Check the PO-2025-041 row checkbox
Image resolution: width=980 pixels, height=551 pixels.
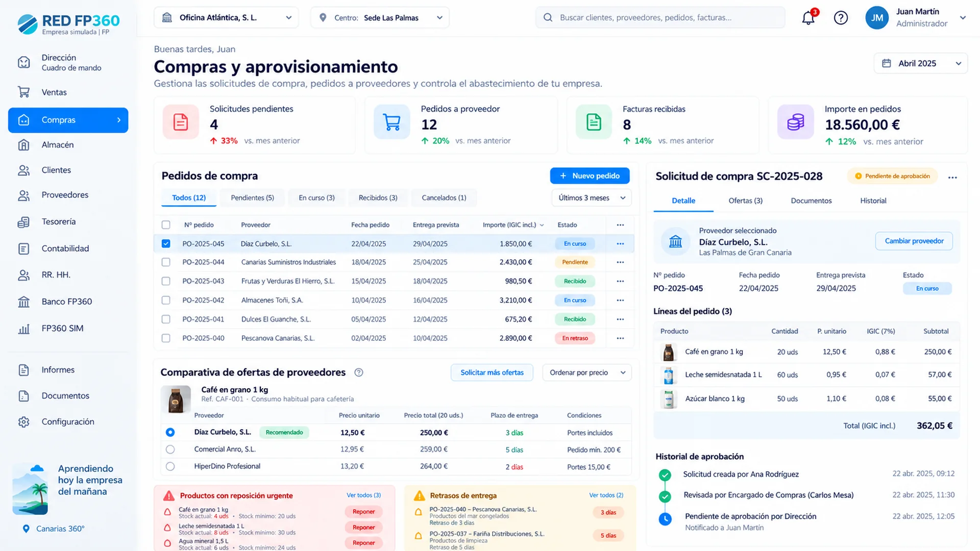coord(166,319)
